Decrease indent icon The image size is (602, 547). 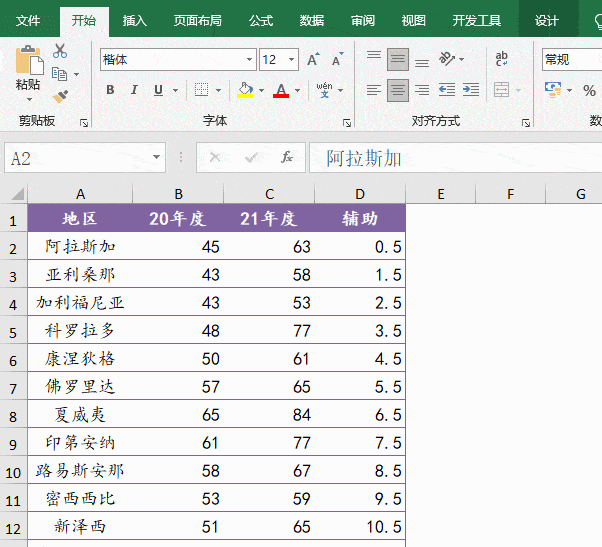(447, 90)
